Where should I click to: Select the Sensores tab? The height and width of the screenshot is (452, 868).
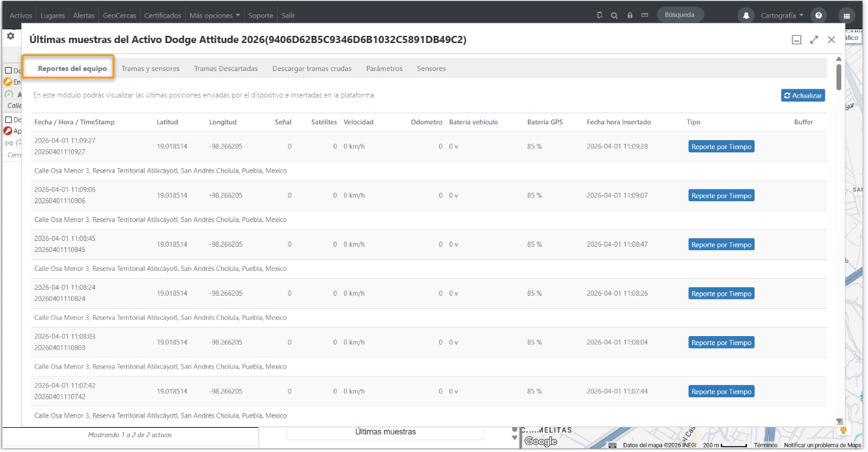[431, 68]
